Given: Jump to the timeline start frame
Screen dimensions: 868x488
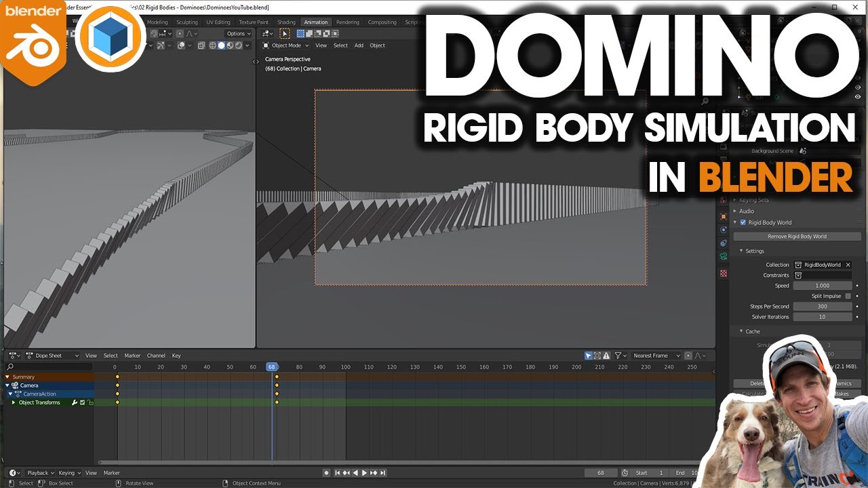Looking at the screenshot, I should point(338,472).
